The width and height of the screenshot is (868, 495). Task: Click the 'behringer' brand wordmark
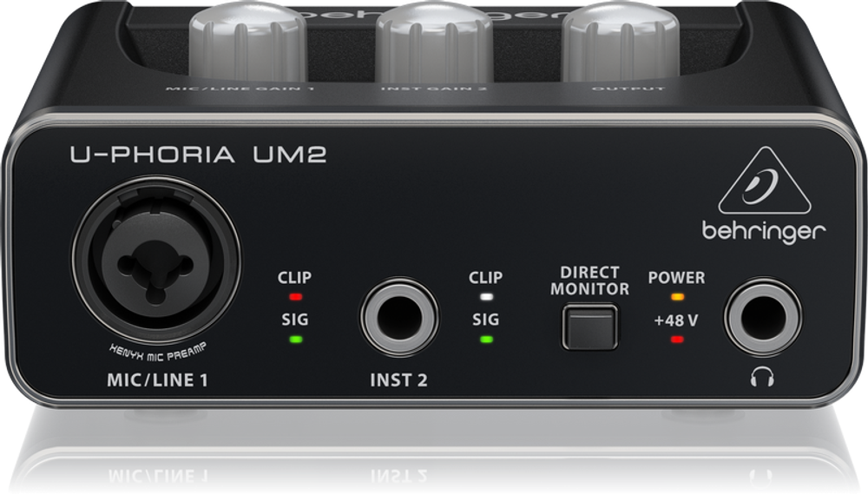tap(764, 231)
